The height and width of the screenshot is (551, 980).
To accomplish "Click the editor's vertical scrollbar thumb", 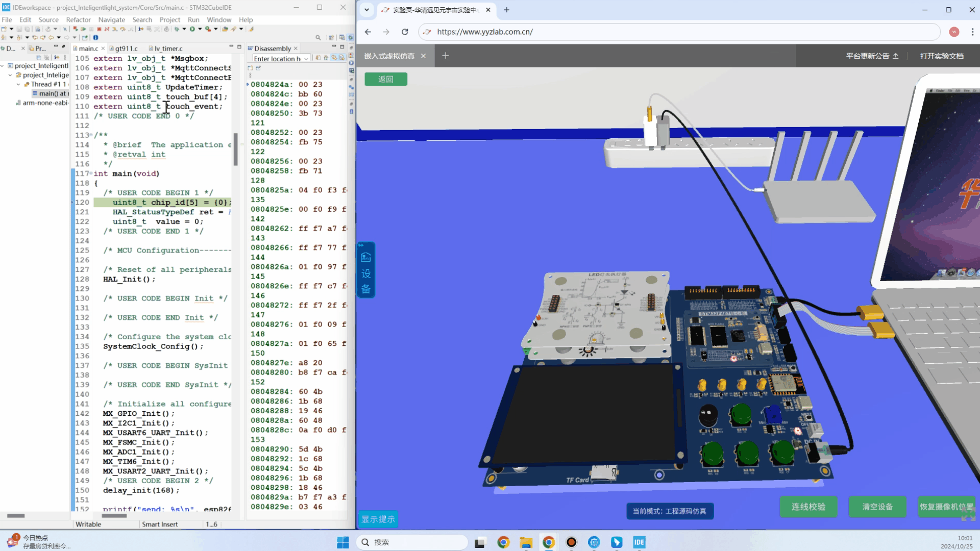I will [x=235, y=149].
